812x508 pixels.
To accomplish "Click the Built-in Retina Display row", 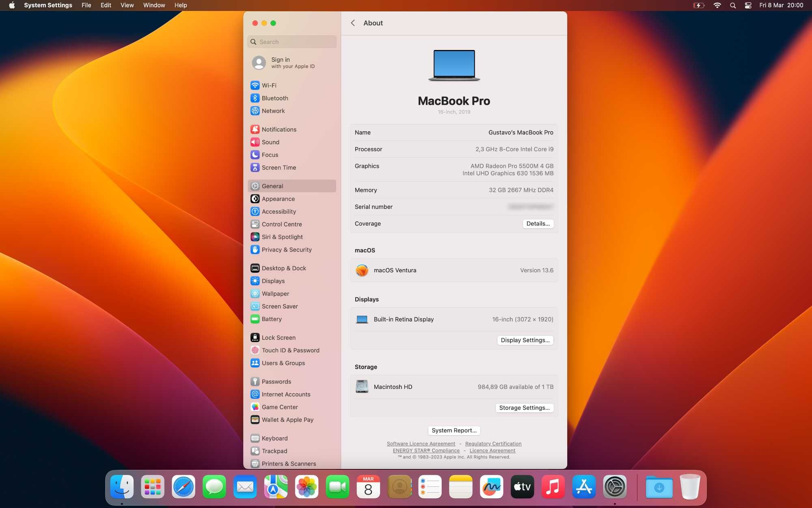I will 454,319.
